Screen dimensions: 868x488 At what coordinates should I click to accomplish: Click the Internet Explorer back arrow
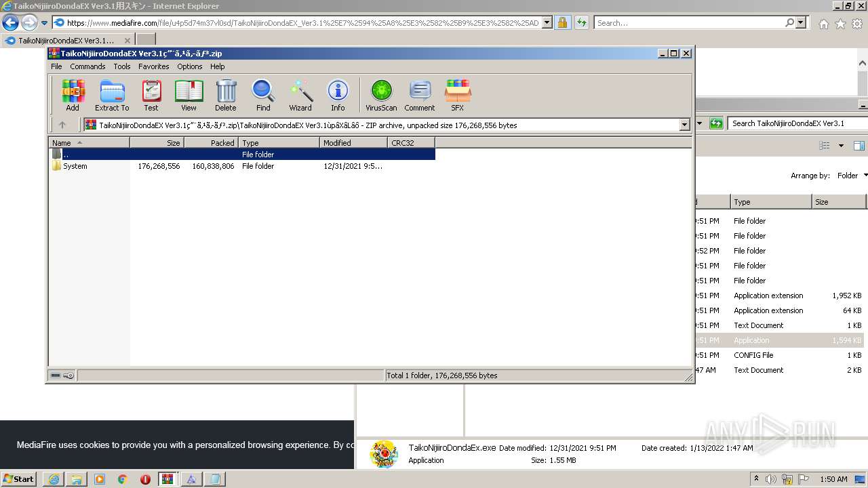pyautogui.click(x=10, y=23)
